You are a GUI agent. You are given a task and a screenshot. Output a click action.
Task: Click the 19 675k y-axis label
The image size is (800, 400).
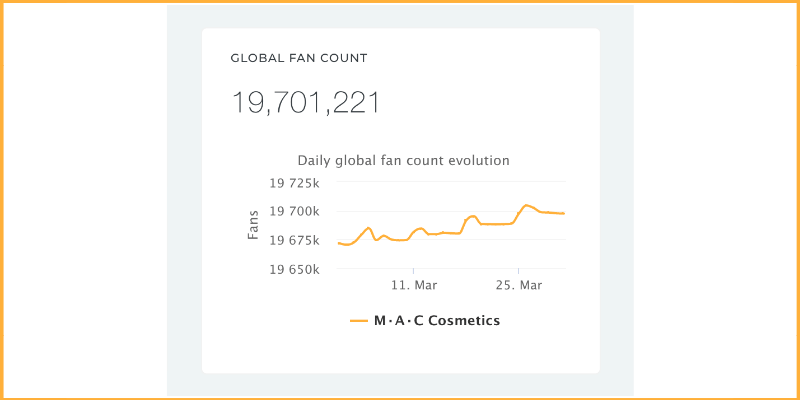pyautogui.click(x=294, y=240)
